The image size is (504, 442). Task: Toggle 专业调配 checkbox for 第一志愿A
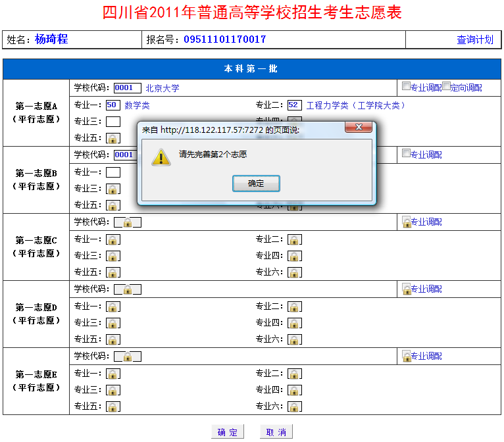(x=406, y=86)
